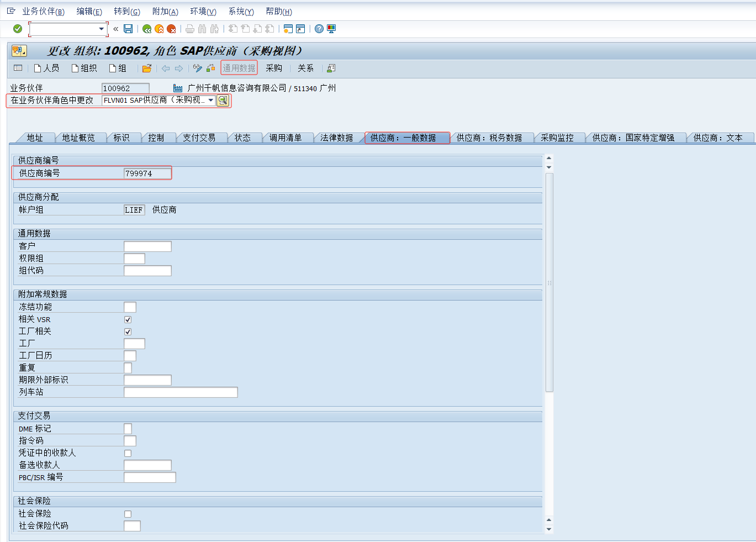Click the vertical scrollbar of the data panel
Image resolution: width=756 pixels, height=542 pixels.
pyautogui.click(x=549, y=282)
